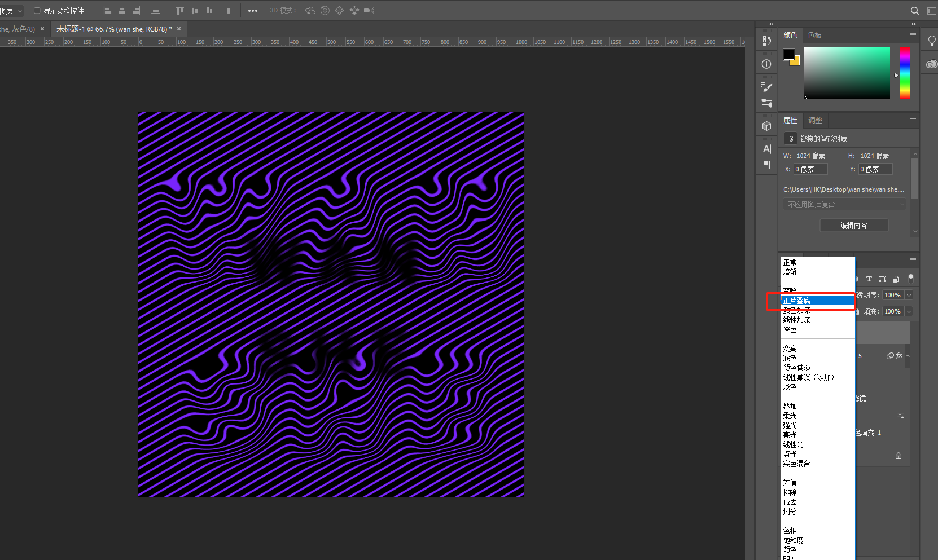Distribute vertically icon in options bar
The height and width of the screenshot is (560, 938).
[156, 11]
